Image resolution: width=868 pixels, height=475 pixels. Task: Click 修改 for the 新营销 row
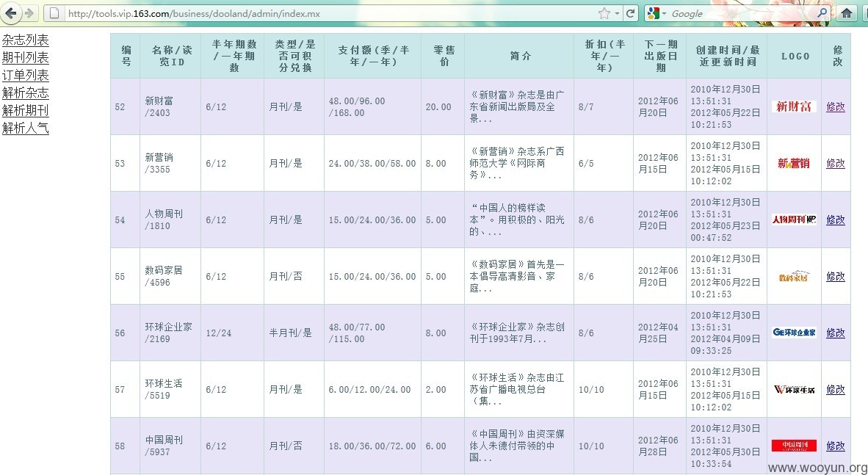click(836, 163)
